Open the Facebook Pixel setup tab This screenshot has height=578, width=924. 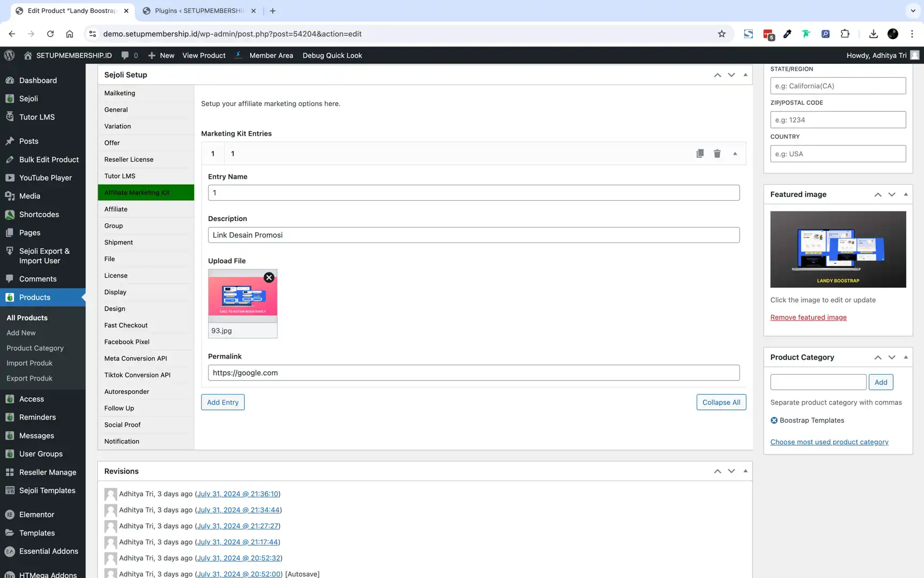[127, 341]
